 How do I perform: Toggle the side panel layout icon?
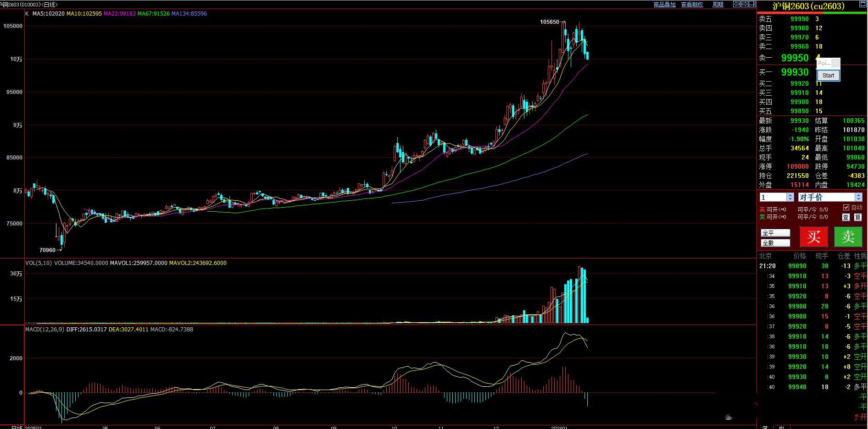752,4
